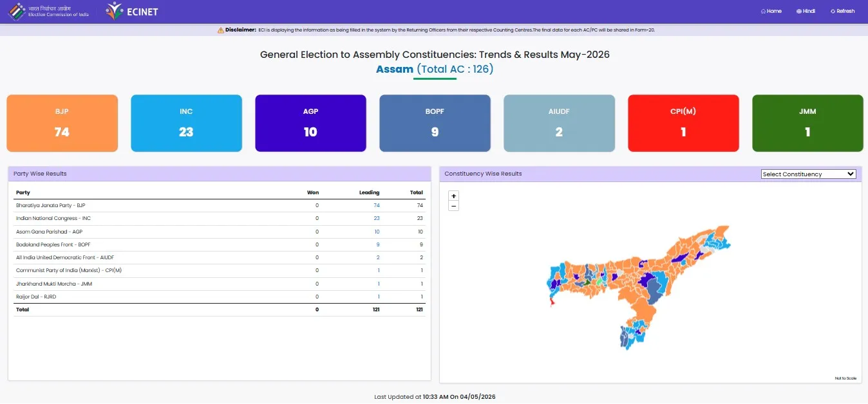This screenshot has height=404, width=868.
Task: Click the Not to Scale map note
Action: click(845, 378)
